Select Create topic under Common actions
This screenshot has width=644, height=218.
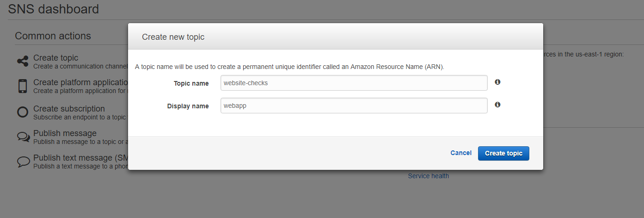pyautogui.click(x=56, y=58)
